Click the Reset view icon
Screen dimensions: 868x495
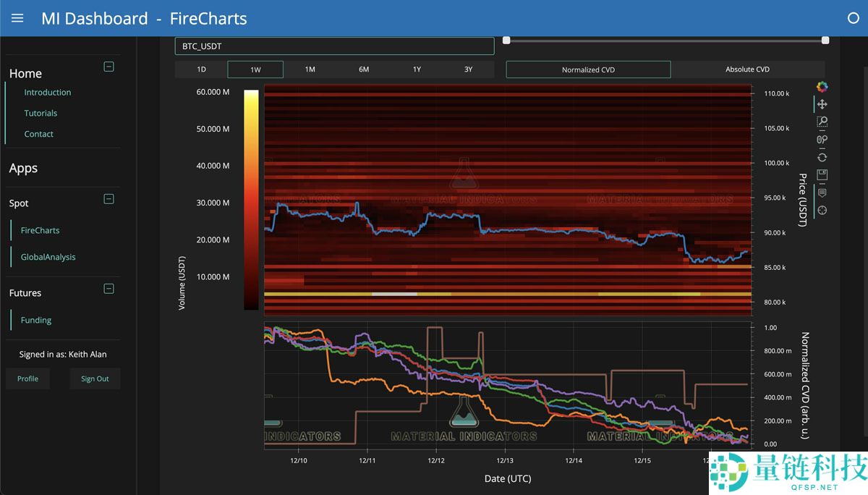click(x=822, y=157)
